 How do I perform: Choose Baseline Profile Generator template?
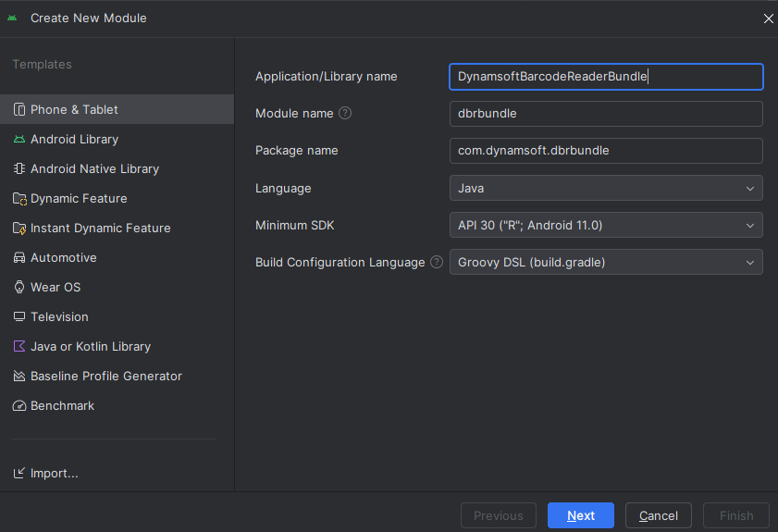[117, 377]
